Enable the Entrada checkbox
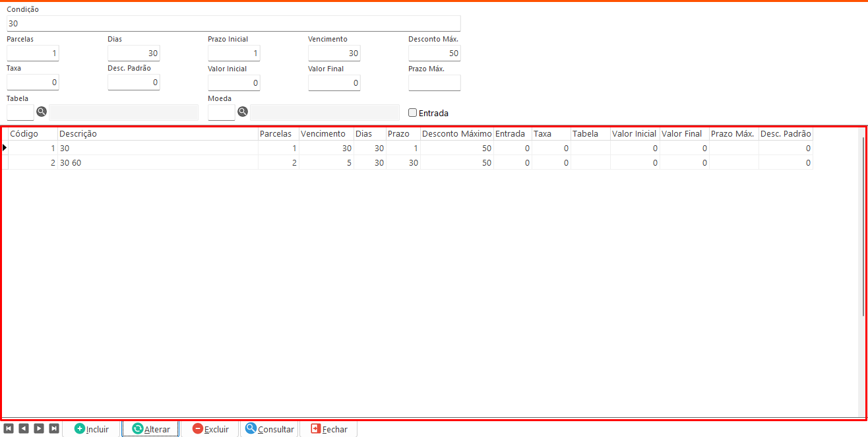The height and width of the screenshot is (437, 868). pyautogui.click(x=413, y=113)
